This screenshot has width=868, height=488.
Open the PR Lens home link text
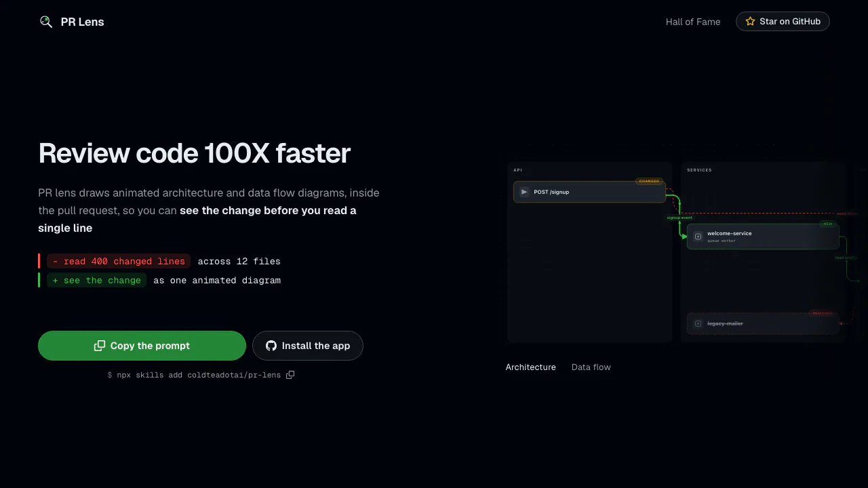click(x=83, y=22)
